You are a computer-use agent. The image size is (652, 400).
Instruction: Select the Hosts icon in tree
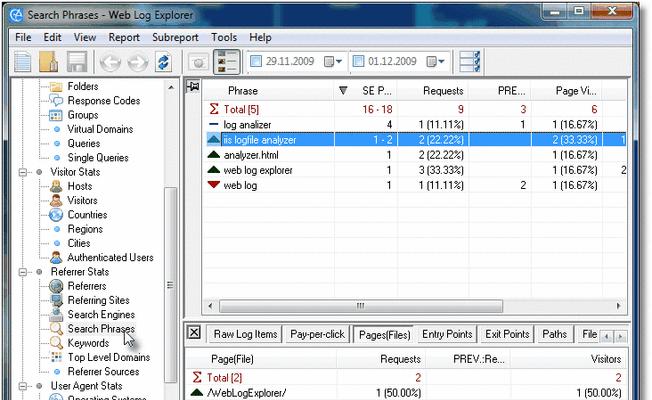56,186
